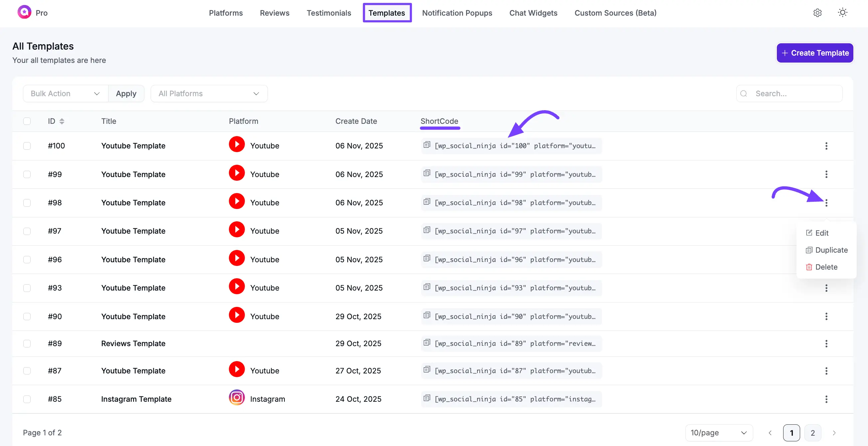Click the ID column sort arrows

pos(62,121)
